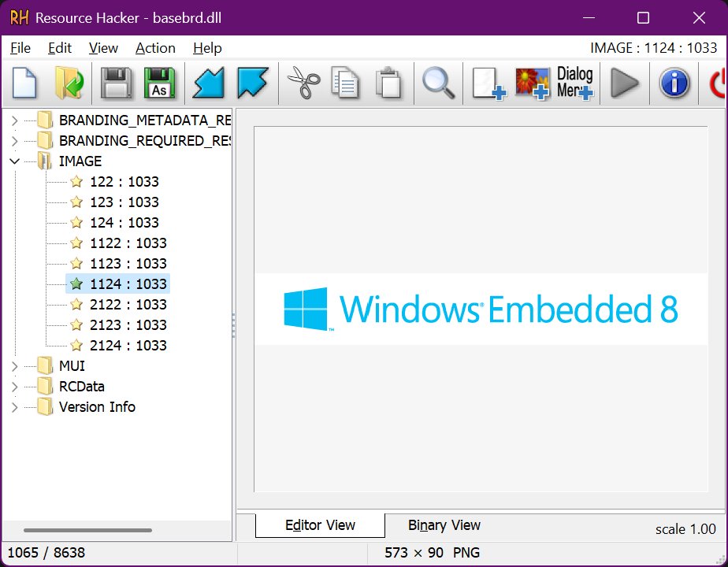
Task: Copy using the documents icon
Action: (345, 83)
